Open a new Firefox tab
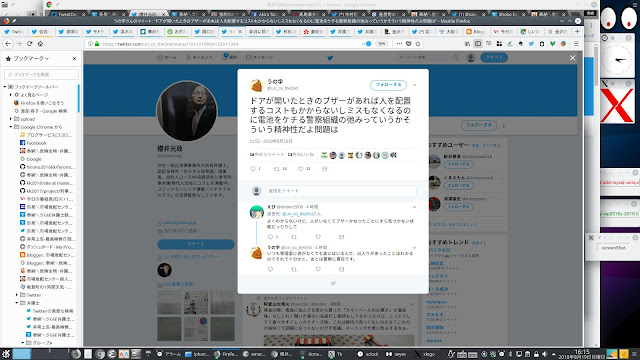This screenshot has width=640, height=360. tap(577, 31)
